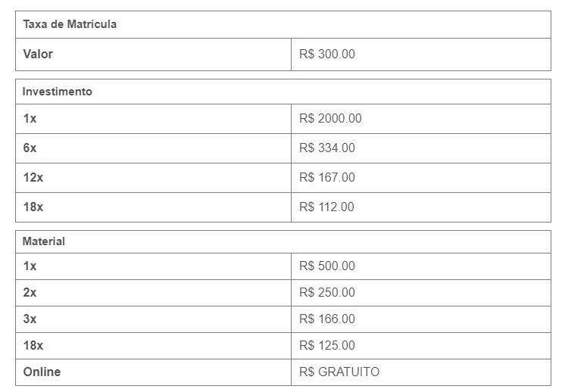Image resolution: width=562 pixels, height=392 pixels.
Task: Click the R$ 167.00 installment value
Action: point(327,178)
